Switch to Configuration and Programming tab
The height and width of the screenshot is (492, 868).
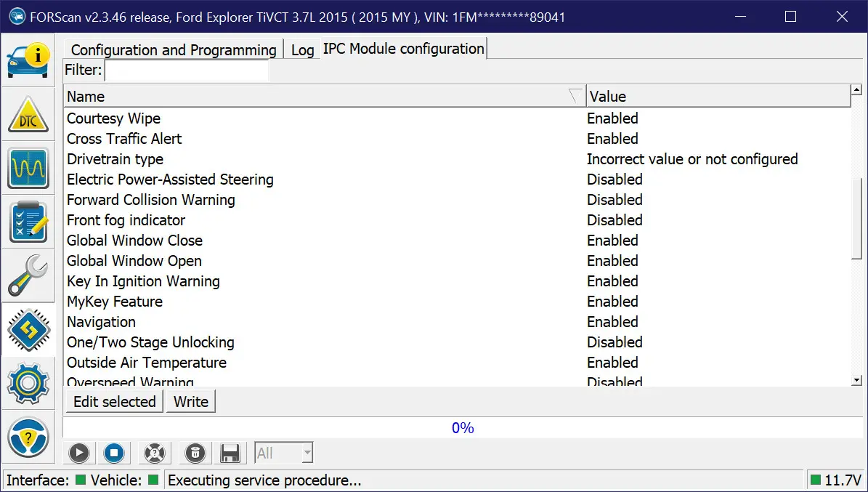[x=174, y=50]
